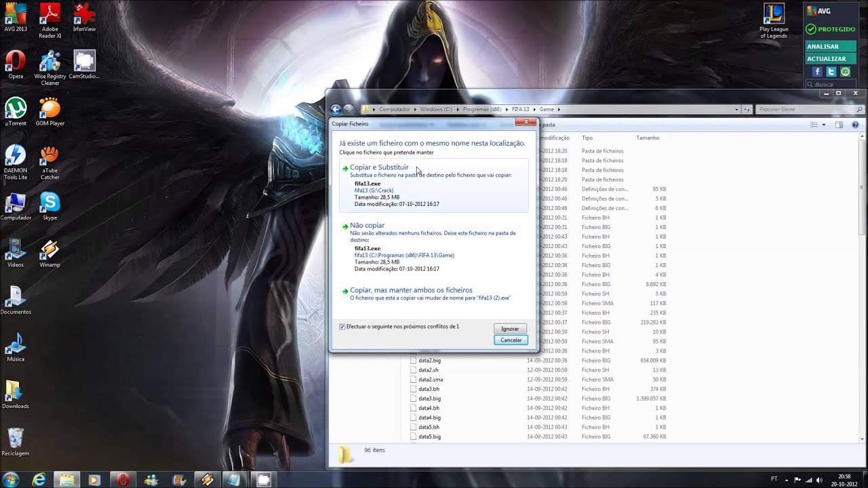Launch the Skype desktop shortcut

[x=50, y=207]
